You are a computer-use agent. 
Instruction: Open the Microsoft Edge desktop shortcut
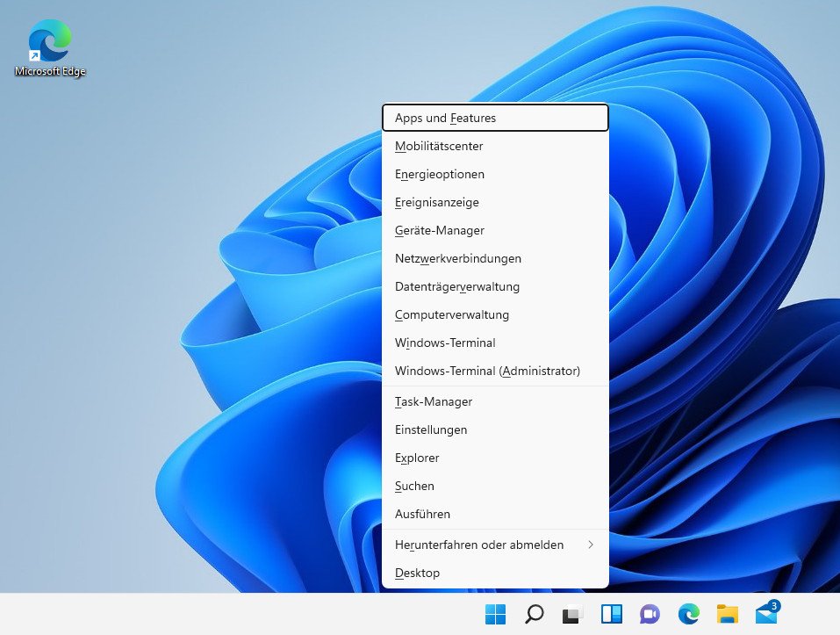48,40
